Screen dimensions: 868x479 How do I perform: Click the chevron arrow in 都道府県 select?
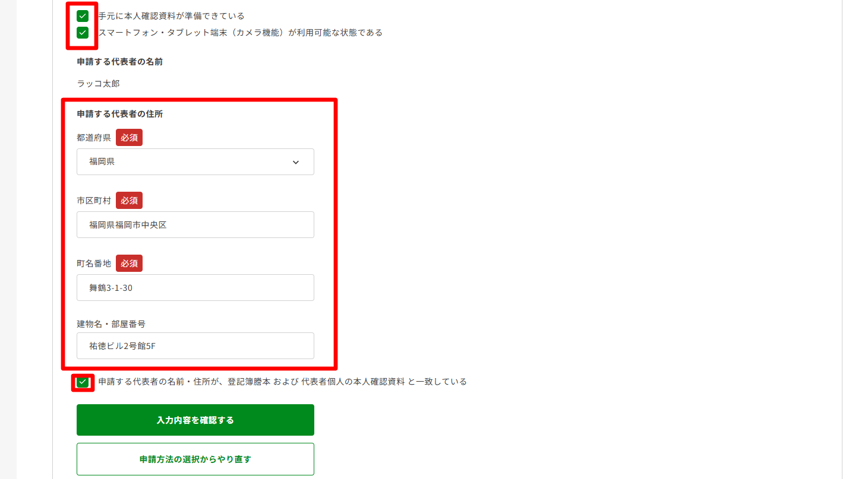point(296,162)
